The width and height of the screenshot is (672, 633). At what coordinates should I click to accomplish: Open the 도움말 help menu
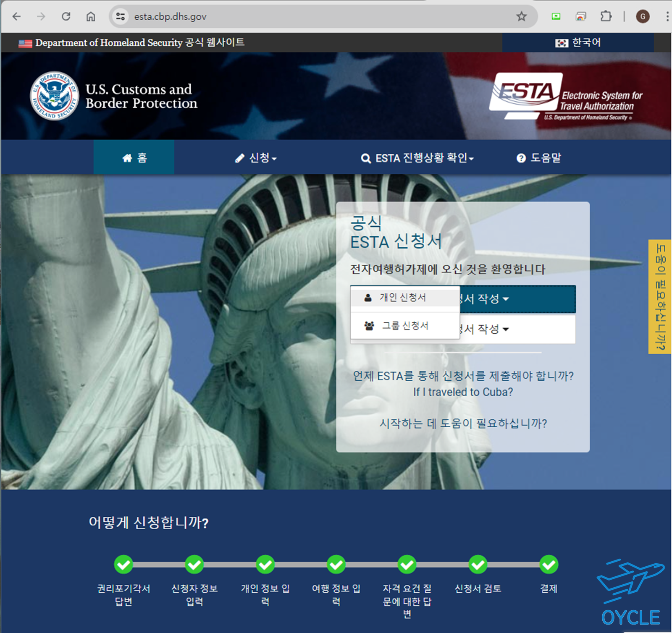coord(539,158)
